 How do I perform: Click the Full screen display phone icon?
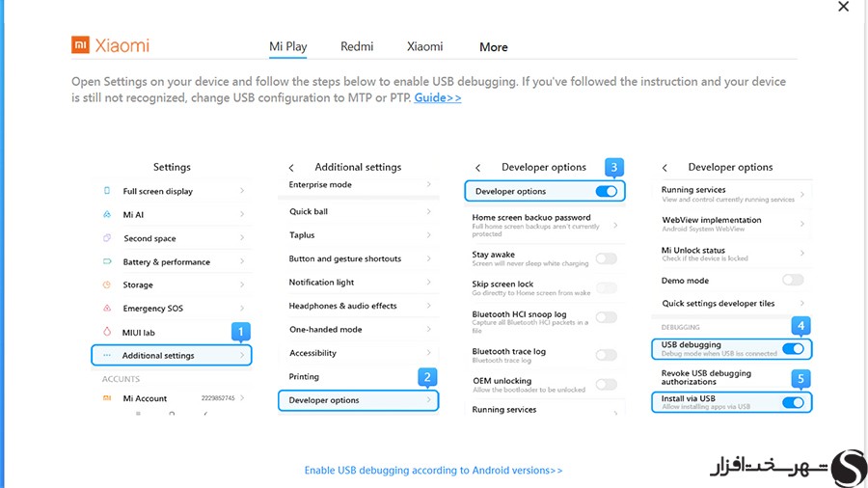pyautogui.click(x=107, y=191)
